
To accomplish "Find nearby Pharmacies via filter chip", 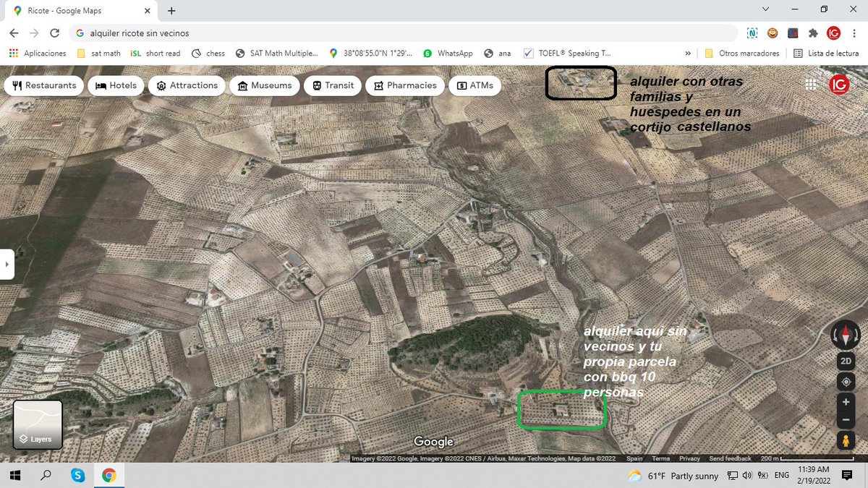I will 405,85.
